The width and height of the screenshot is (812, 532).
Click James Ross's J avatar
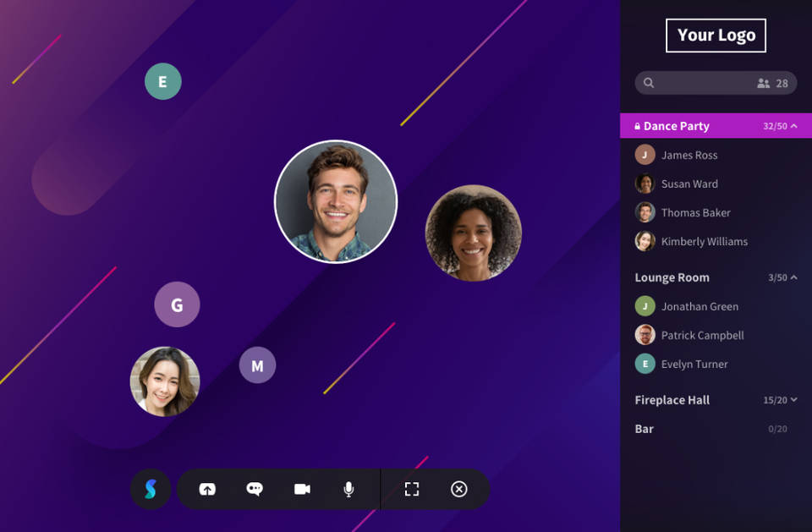coord(645,155)
